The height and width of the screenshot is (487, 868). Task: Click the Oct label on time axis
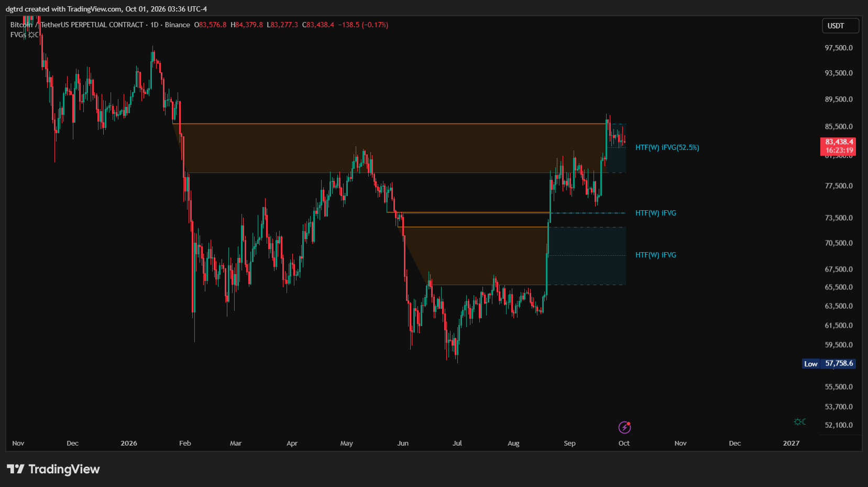(624, 443)
